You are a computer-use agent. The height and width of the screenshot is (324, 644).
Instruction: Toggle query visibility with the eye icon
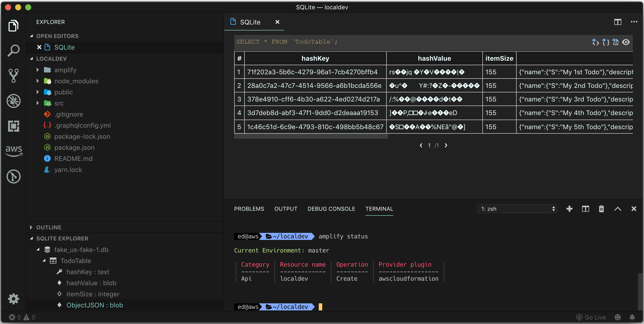pos(626,42)
